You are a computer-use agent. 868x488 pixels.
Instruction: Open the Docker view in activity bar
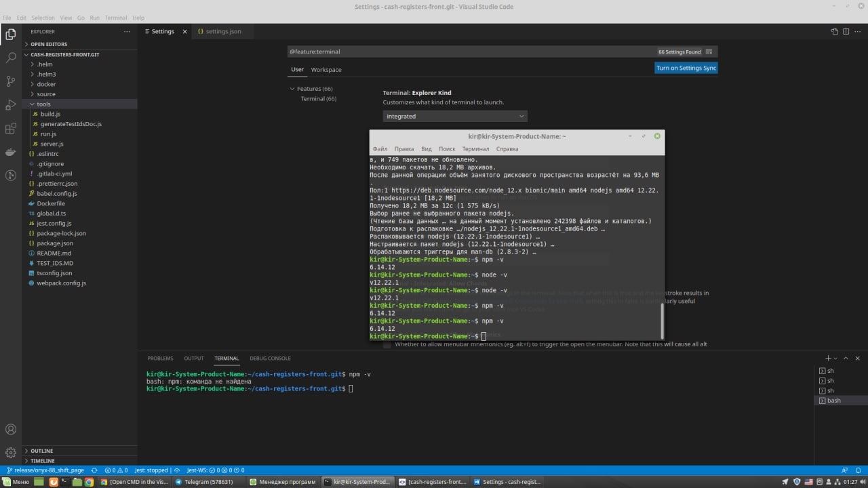[x=11, y=152]
